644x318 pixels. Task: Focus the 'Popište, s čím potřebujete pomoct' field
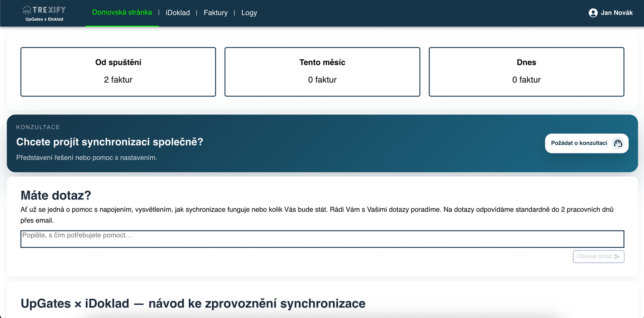[322, 239]
